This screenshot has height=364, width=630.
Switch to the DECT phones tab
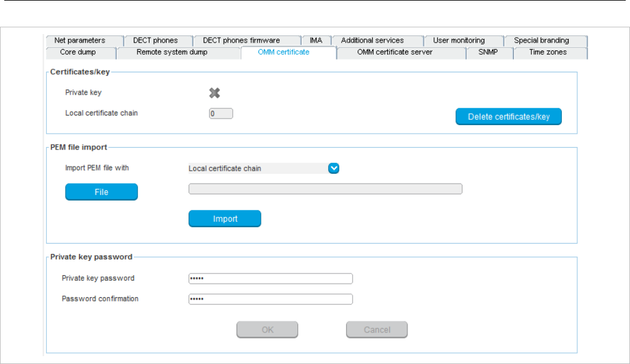point(158,41)
